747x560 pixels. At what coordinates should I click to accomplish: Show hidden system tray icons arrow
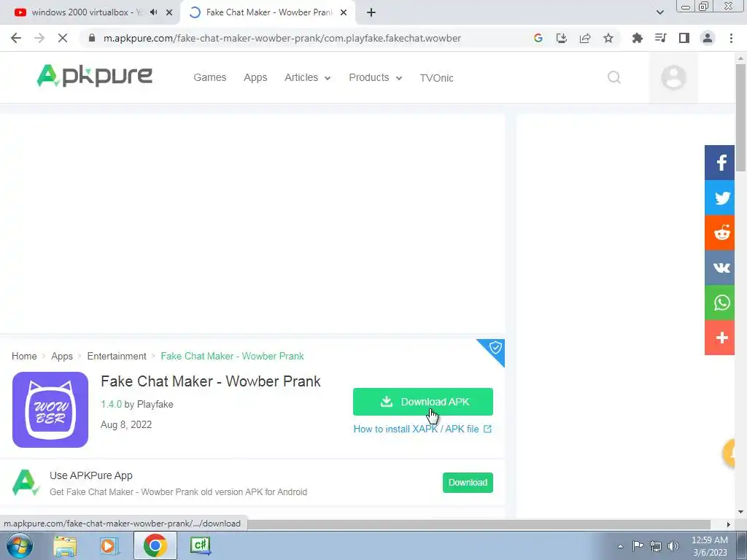[620, 546]
